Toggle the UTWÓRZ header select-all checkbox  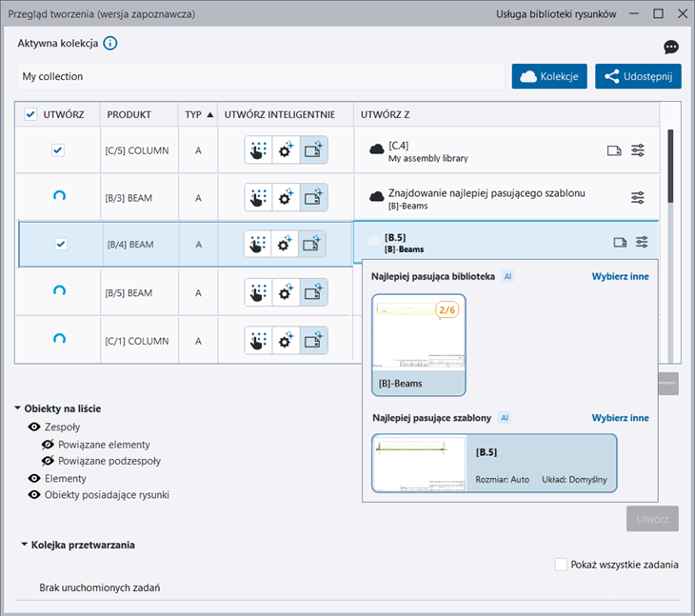(30, 114)
